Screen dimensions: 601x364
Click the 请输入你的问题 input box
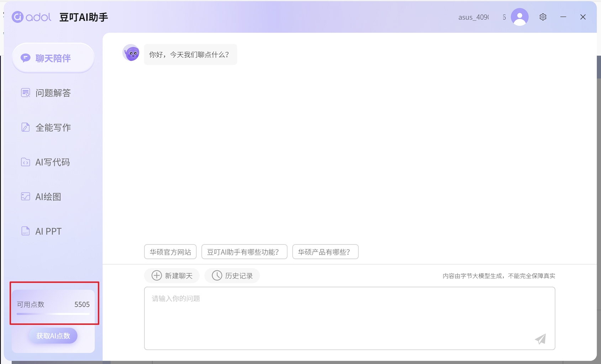[x=349, y=318]
